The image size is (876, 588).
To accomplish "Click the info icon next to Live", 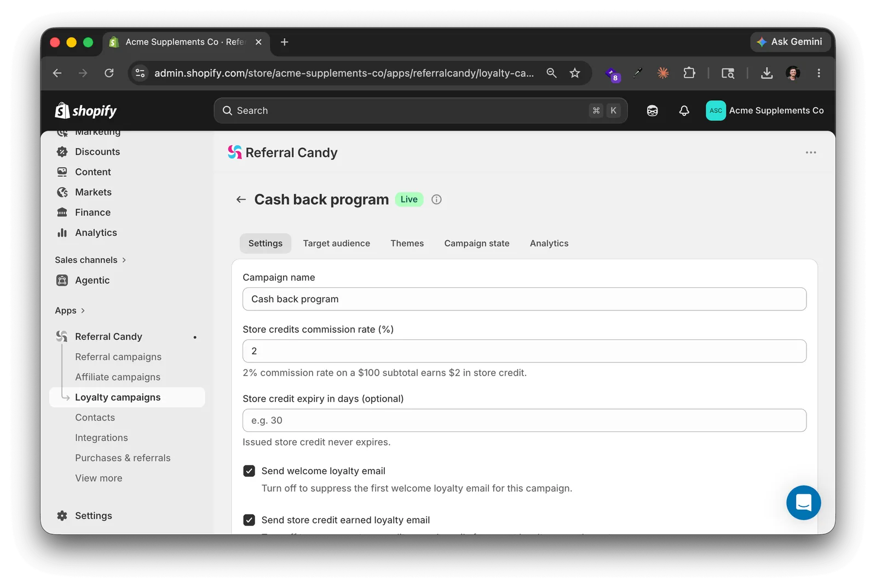I will click(436, 199).
